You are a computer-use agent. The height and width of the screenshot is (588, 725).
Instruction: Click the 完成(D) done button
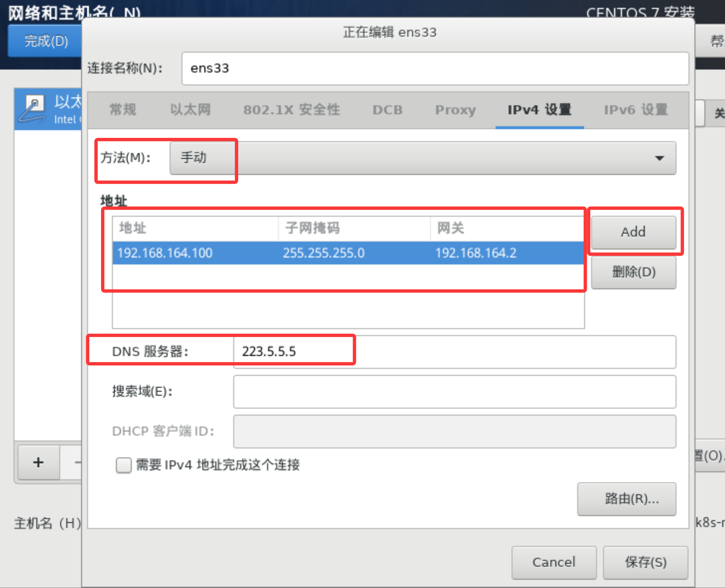46,41
